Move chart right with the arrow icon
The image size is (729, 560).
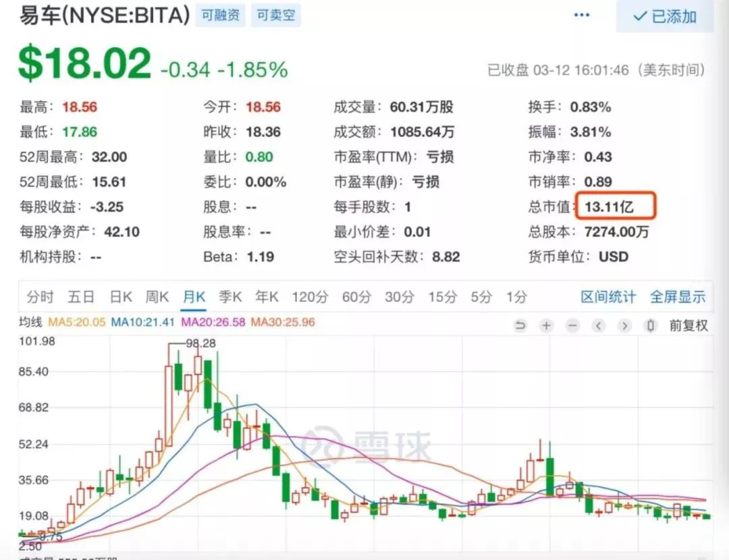point(624,325)
